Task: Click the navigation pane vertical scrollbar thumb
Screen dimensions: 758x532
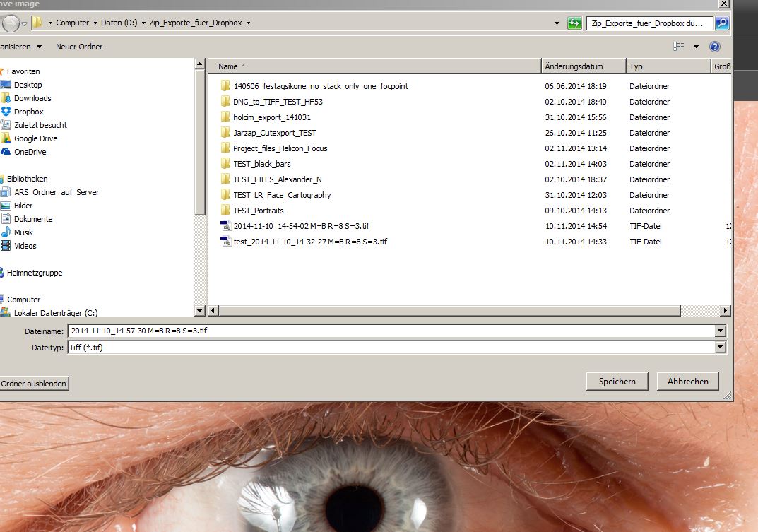Action: pos(200,142)
